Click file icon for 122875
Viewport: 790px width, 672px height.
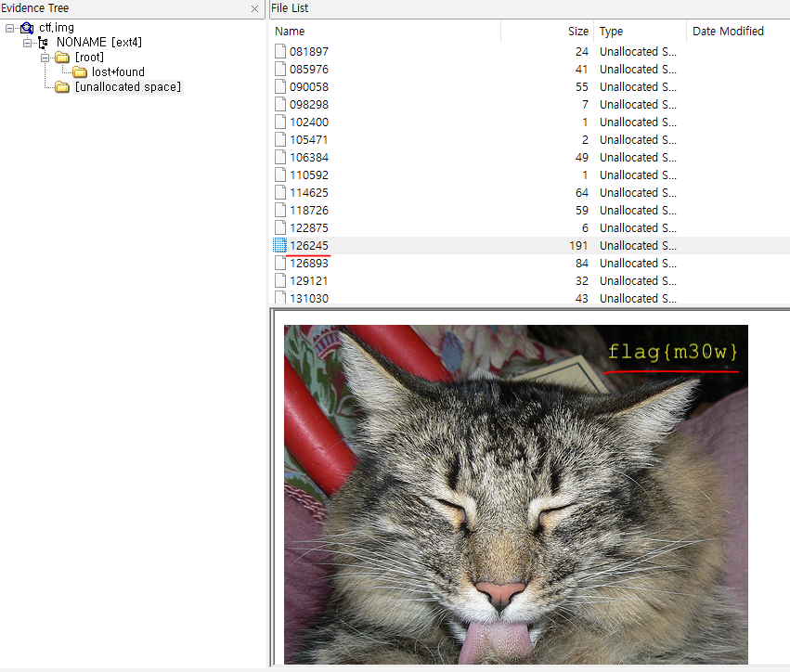pos(280,227)
